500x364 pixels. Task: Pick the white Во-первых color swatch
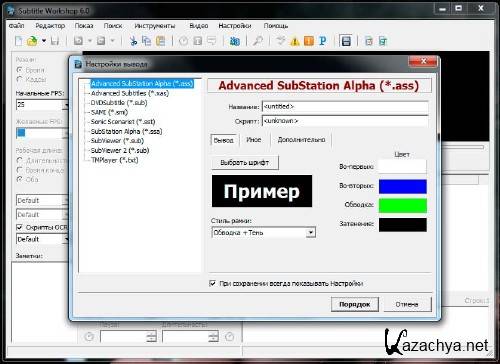tap(403, 166)
